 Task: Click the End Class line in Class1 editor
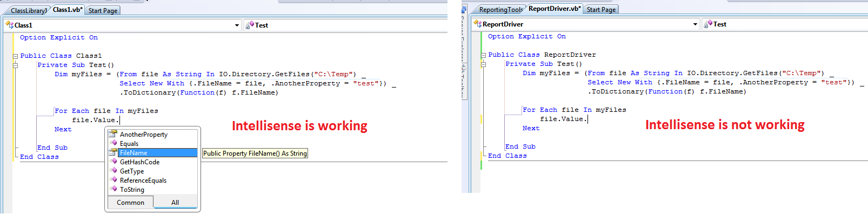click(x=39, y=157)
